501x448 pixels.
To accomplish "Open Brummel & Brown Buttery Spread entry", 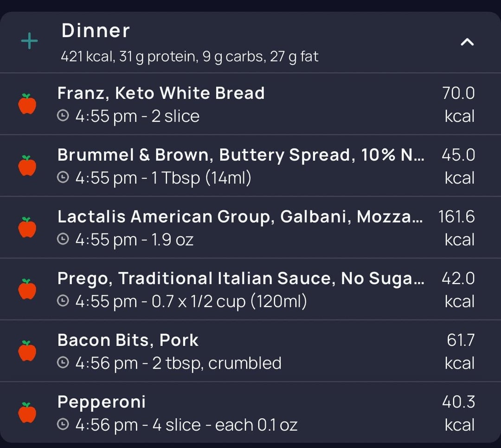I will point(240,155).
